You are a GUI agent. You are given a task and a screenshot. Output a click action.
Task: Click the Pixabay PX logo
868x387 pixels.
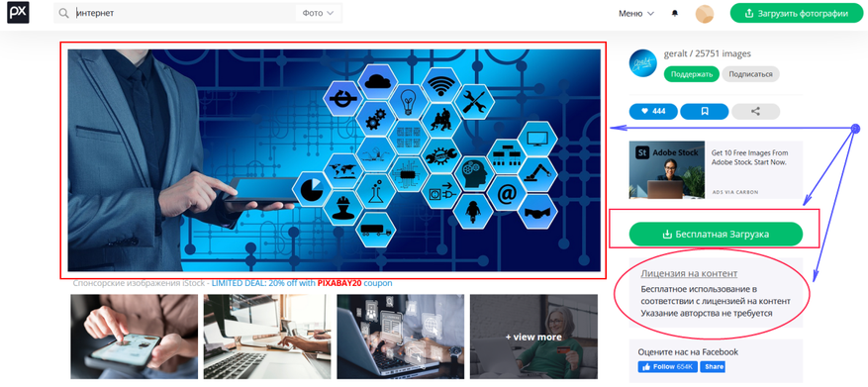tap(18, 12)
